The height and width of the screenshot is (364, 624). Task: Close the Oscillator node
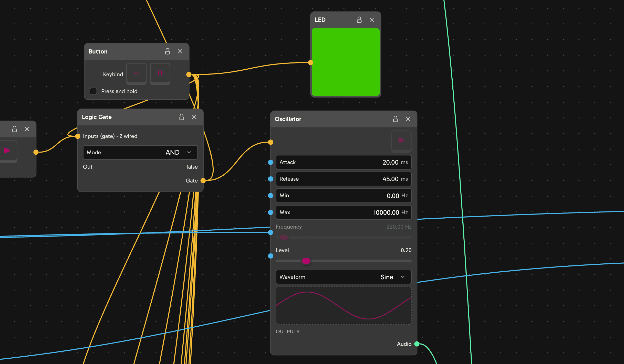[x=408, y=119]
